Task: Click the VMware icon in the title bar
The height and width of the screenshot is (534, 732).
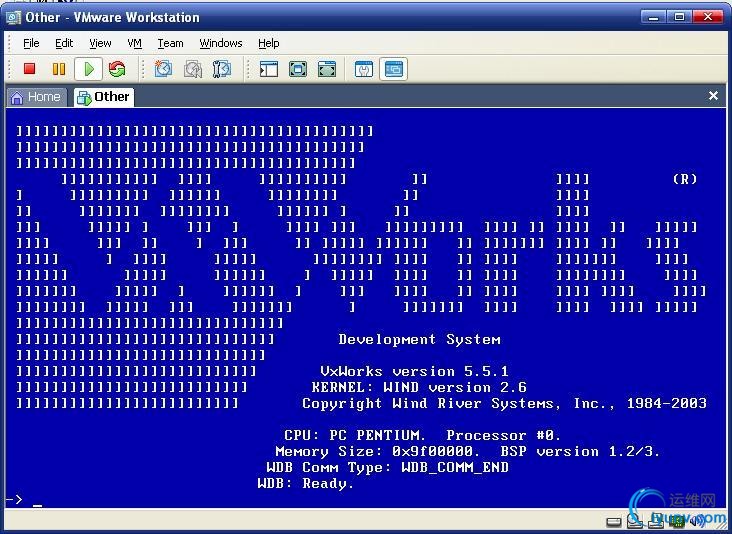Action: point(14,18)
